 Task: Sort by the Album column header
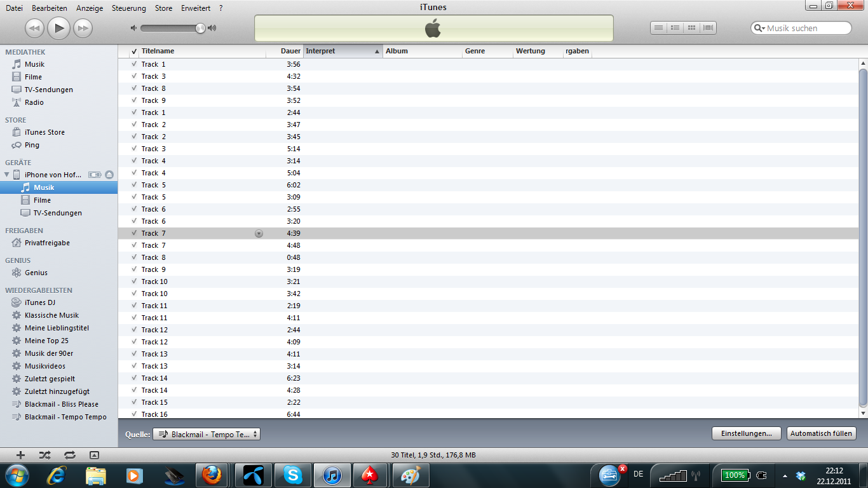pos(423,51)
